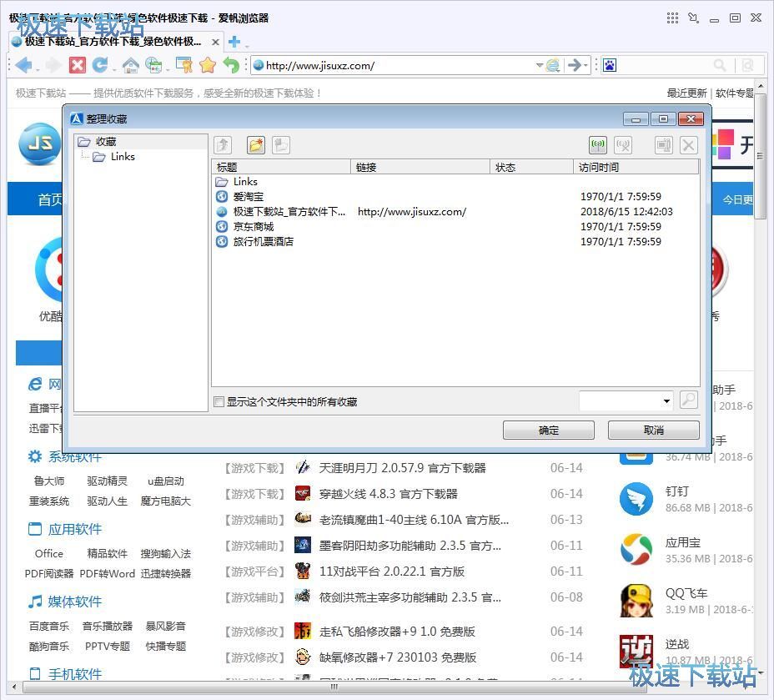Open 天涯明月刀 2.0.57.9 download entry
This screenshot has height=700, width=774.
click(x=402, y=467)
